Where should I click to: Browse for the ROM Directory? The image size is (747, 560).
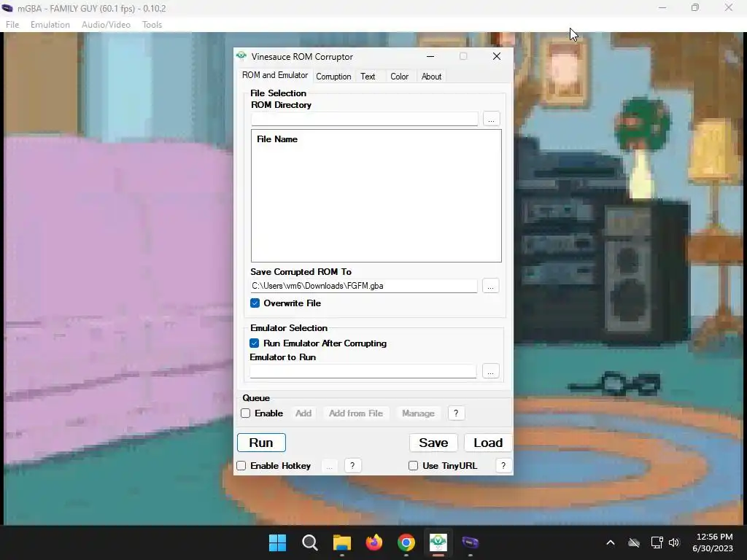pos(491,119)
